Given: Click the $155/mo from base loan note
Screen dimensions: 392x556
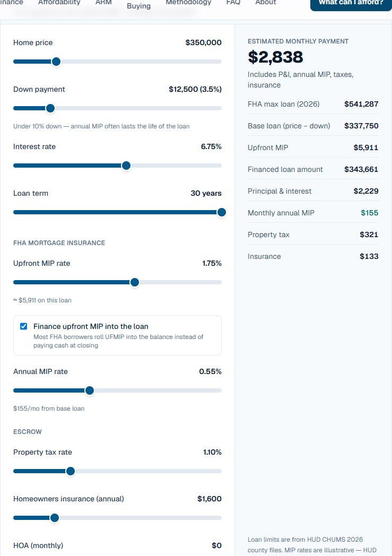Looking at the screenshot, I should coord(49,409).
